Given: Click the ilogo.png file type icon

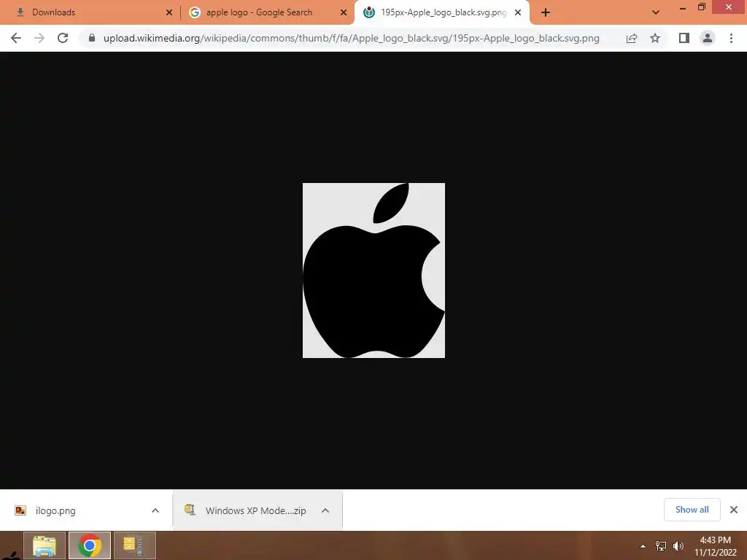Looking at the screenshot, I should (x=20, y=510).
